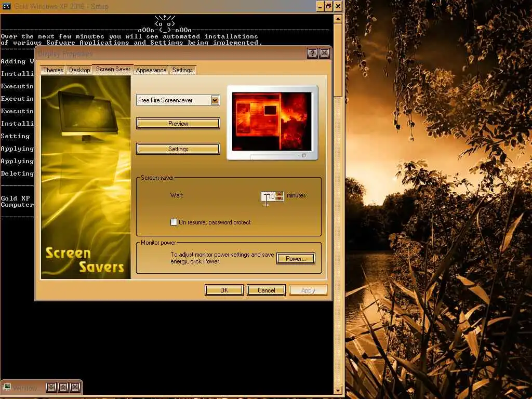Image resolution: width=532 pixels, height=399 pixels.
Task: Click the Wait minutes input field showing 10
Action: tap(269, 196)
